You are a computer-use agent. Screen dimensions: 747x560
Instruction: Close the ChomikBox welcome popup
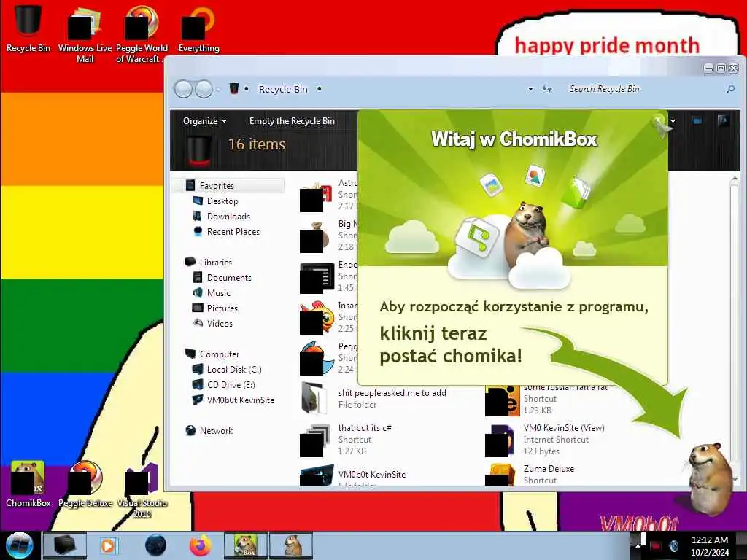point(658,120)
